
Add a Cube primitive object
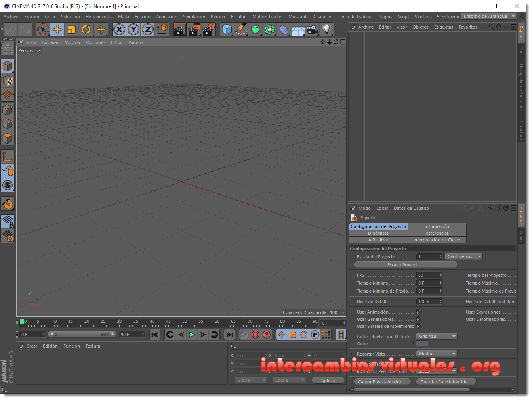227,29
